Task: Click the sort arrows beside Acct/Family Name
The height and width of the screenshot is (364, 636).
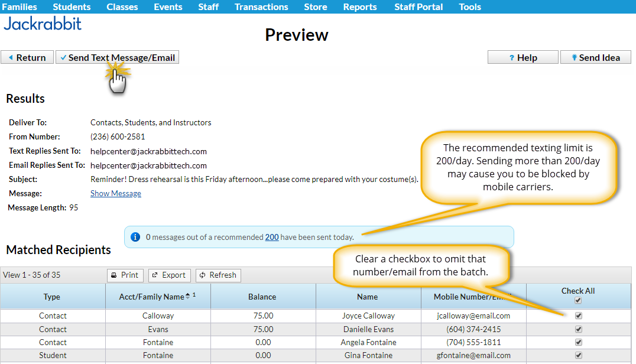Action: pyautogui.click(x=187, y=296)
